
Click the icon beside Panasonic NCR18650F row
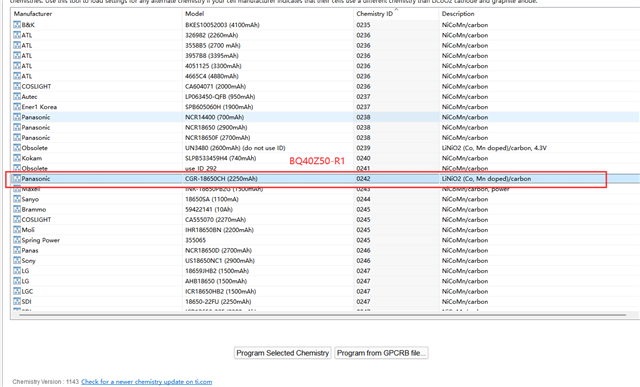tap(17, 138)
